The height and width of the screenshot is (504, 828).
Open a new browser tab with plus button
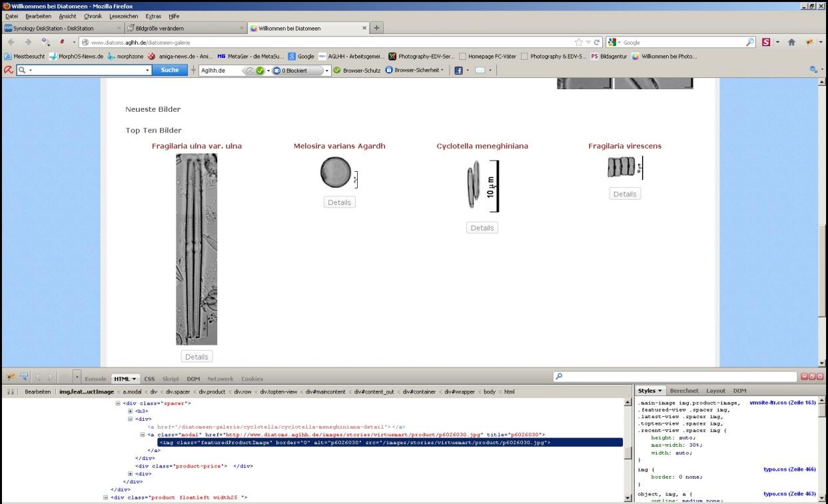pyautogui.click(x=376, y=28)
